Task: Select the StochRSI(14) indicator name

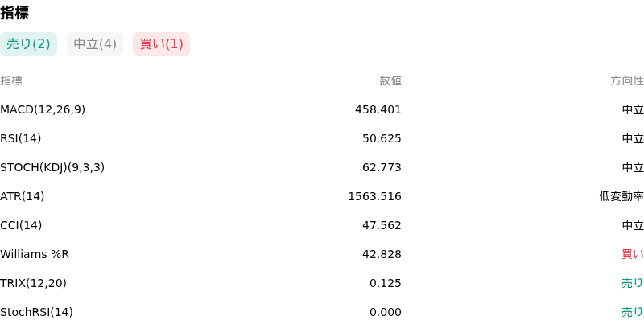Action: pos(36,312)
